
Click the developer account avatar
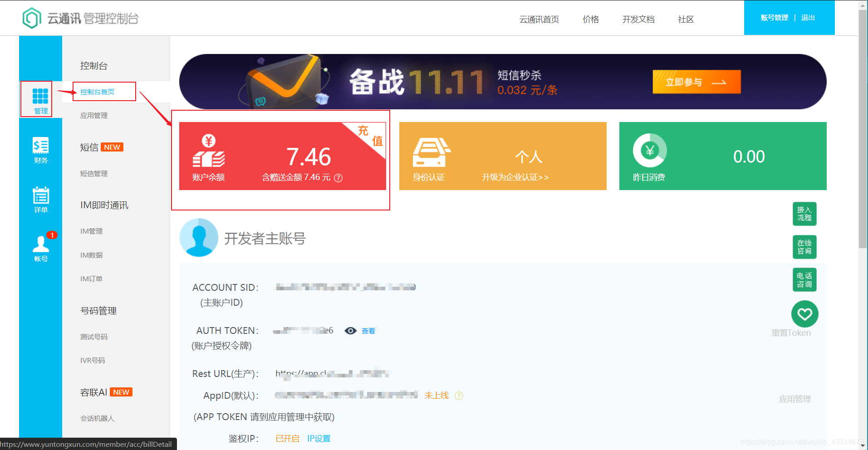199,238
